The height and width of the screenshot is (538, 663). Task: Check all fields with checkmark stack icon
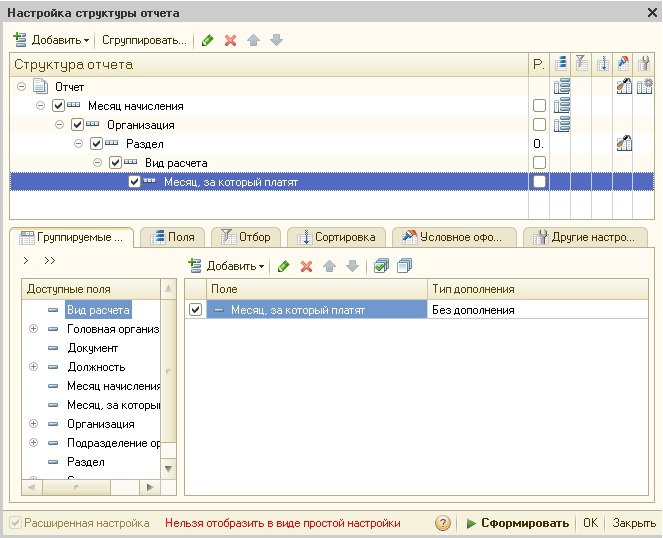381,266
